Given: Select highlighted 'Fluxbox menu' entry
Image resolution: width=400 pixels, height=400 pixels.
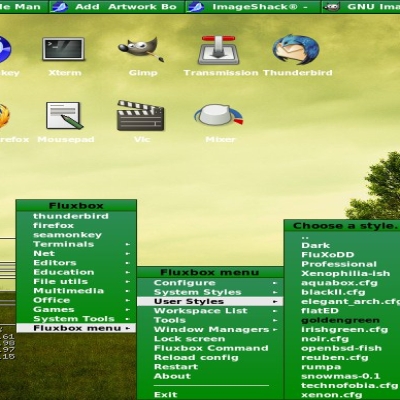Looking at the screenshot, I should (x=76, y=328).
